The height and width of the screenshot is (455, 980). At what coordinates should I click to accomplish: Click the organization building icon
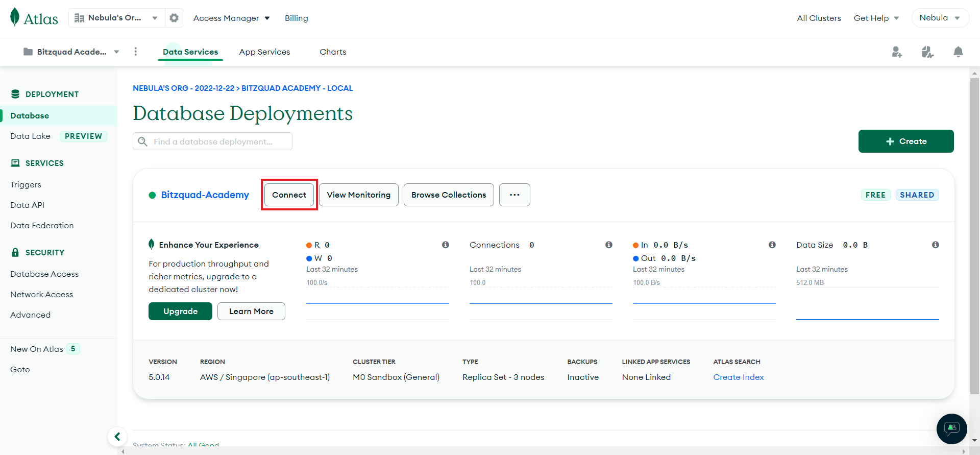79,18
